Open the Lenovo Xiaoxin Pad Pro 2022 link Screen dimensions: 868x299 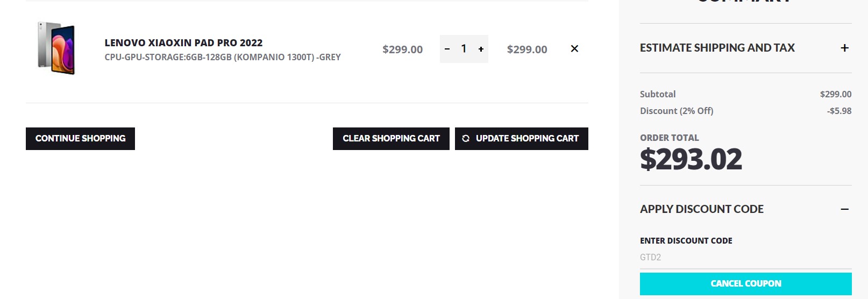183,43
